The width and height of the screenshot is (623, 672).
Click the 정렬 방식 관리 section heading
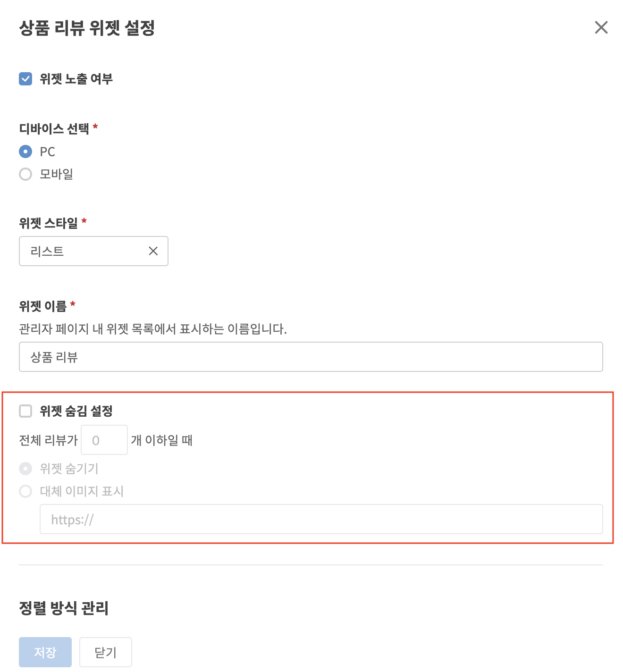64,608
